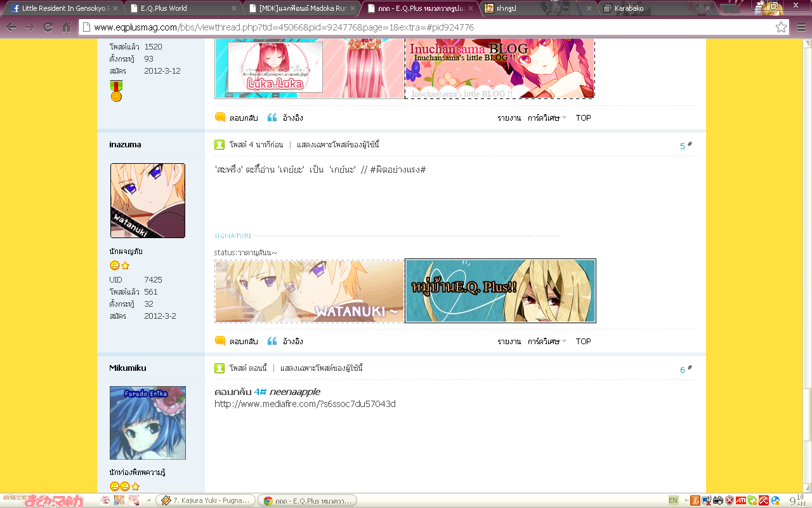Screen dimensions: 812x508
Task: Close the Little Resident In Gensokyo tab
Action: pos(115,8)
